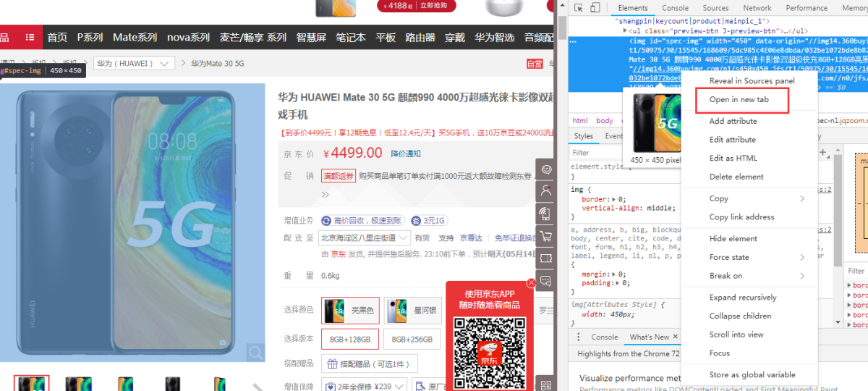
Task: Click the shopping cart sidebar icon
Action: (546, 236)
